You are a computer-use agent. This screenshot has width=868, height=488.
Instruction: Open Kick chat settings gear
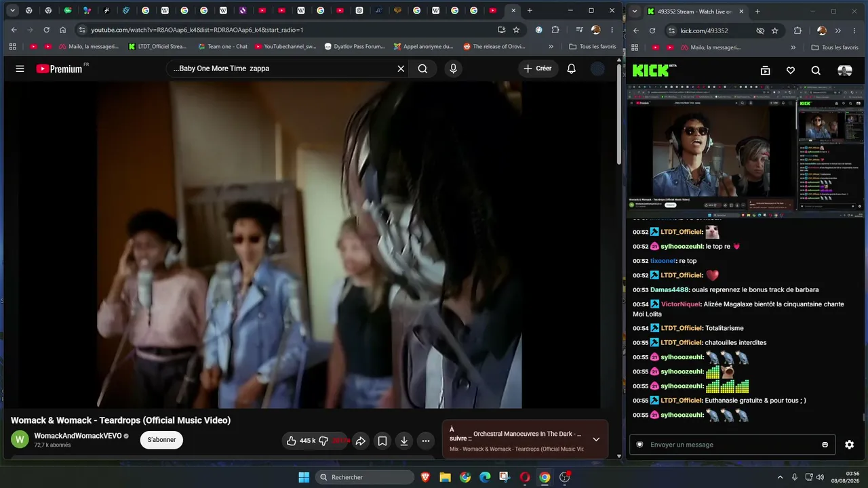[849, 445]
